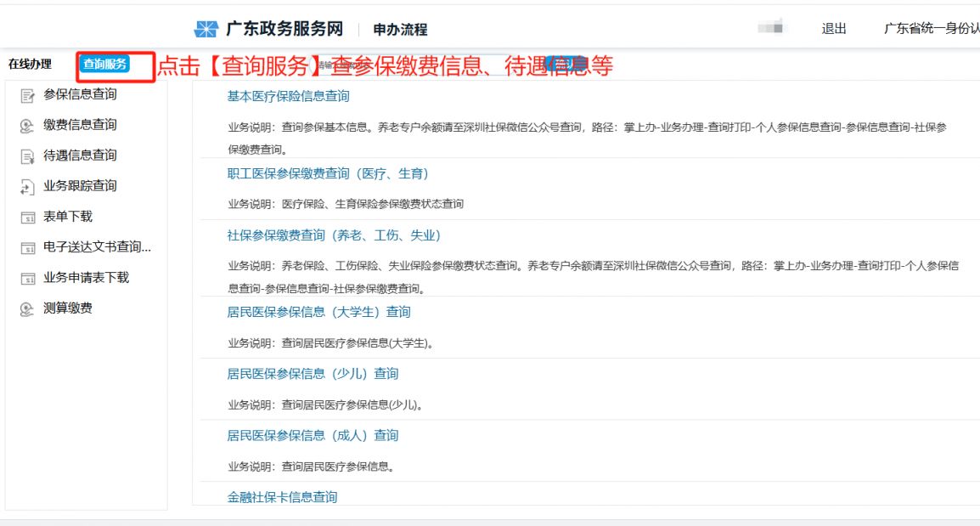The height and width of the screenshot is (526, 980).
Task: Click the 业务申请表下载 sidebar icon
Action: 27,279
